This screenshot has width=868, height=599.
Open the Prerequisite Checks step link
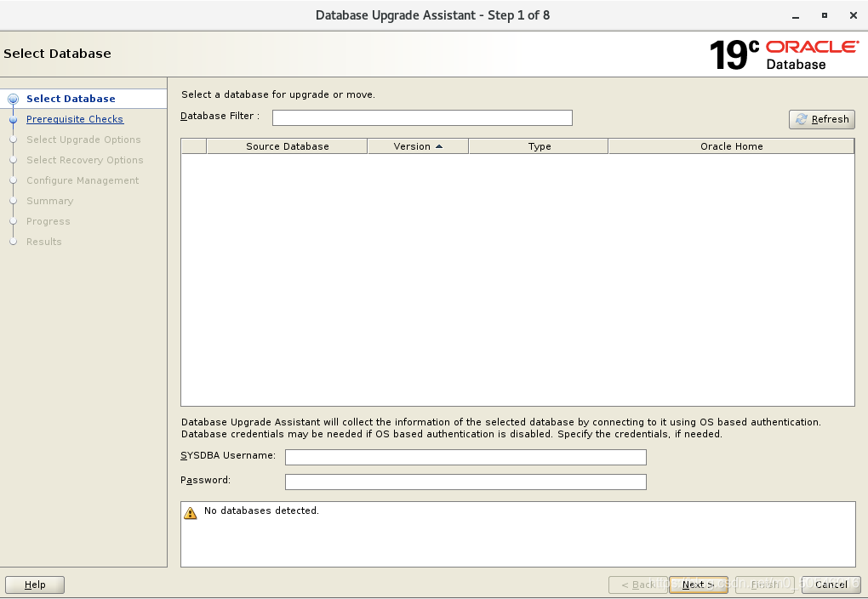pyautogui.click(x=75, y=119)
